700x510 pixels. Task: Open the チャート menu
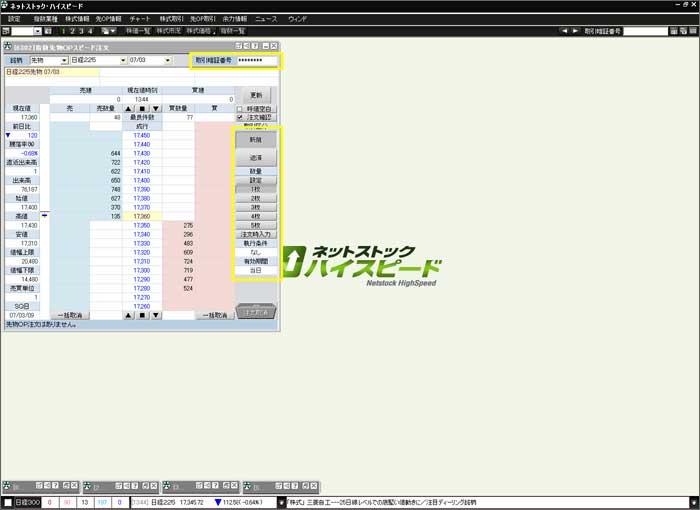click(140, 19)
